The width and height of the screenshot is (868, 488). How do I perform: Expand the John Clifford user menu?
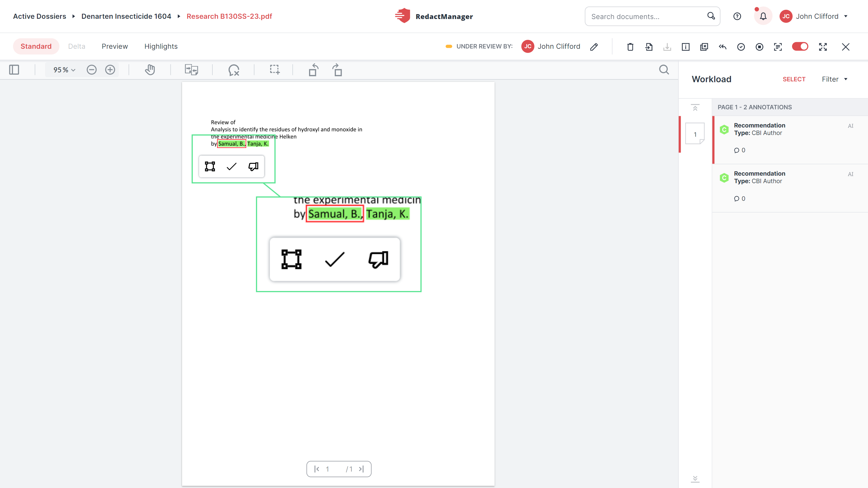tap(814, 16)
